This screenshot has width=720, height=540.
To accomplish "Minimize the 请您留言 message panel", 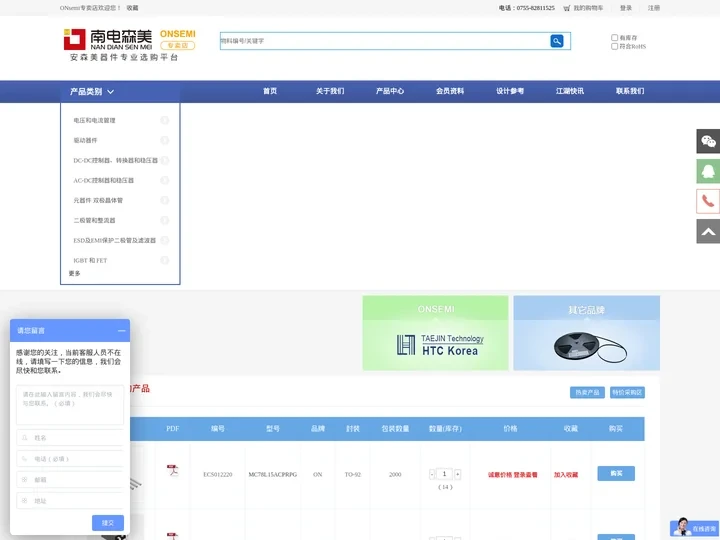I will [121, 331].
